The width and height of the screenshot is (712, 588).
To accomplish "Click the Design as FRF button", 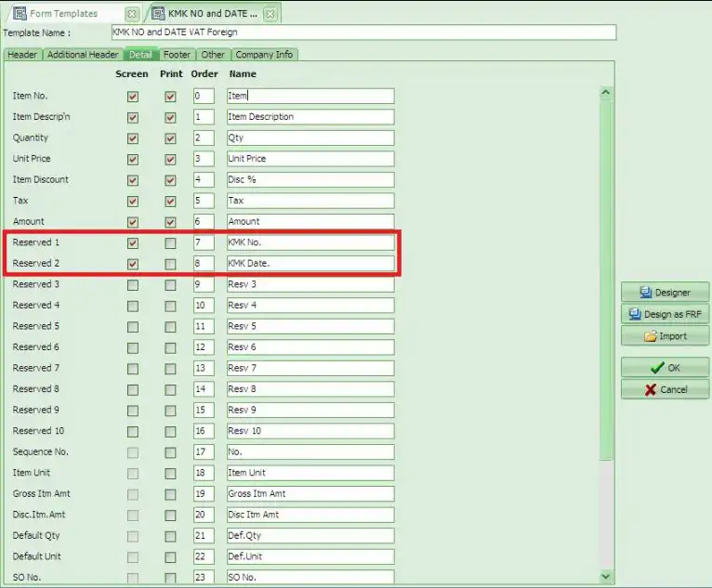I will (665, 314).
